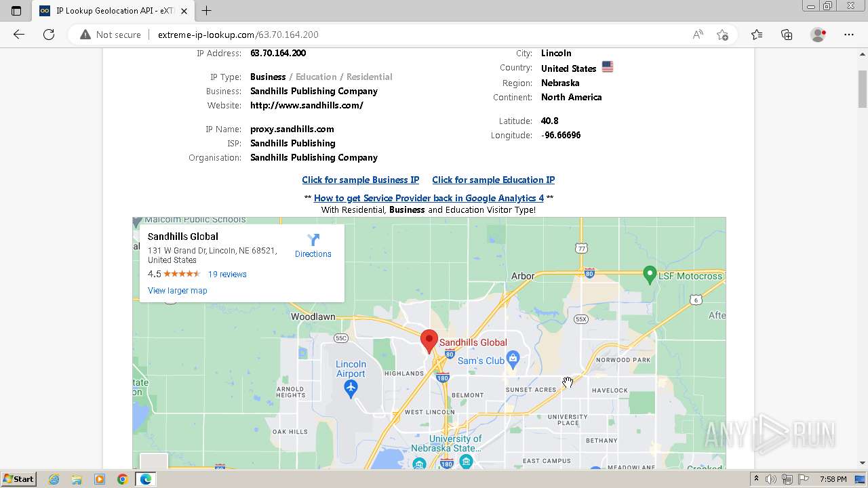868x488 pixels.
Task: Click the continent value North America
Action: pyautogui.click(x=572, y=98)
